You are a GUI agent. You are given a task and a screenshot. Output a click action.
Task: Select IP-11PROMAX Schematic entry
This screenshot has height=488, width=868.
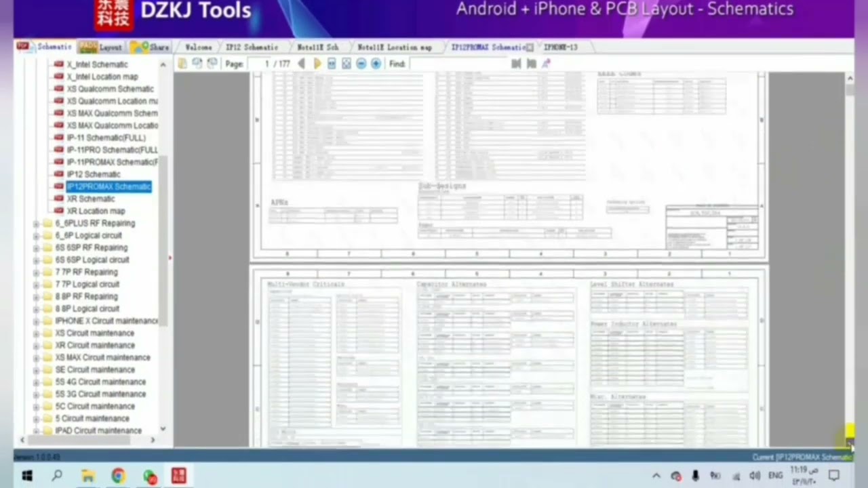tap(112, 162)
